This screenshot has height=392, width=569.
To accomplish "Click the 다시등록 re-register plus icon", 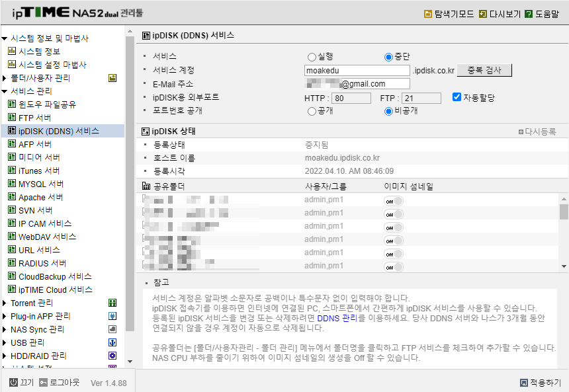I will (521, 132).
